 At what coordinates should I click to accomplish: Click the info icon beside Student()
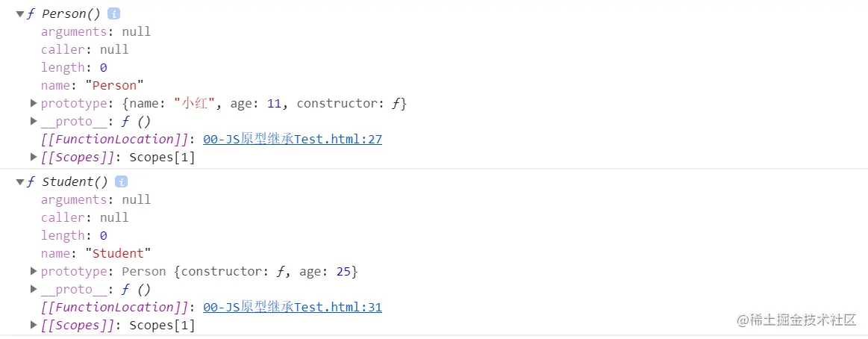tap(121, 181)
